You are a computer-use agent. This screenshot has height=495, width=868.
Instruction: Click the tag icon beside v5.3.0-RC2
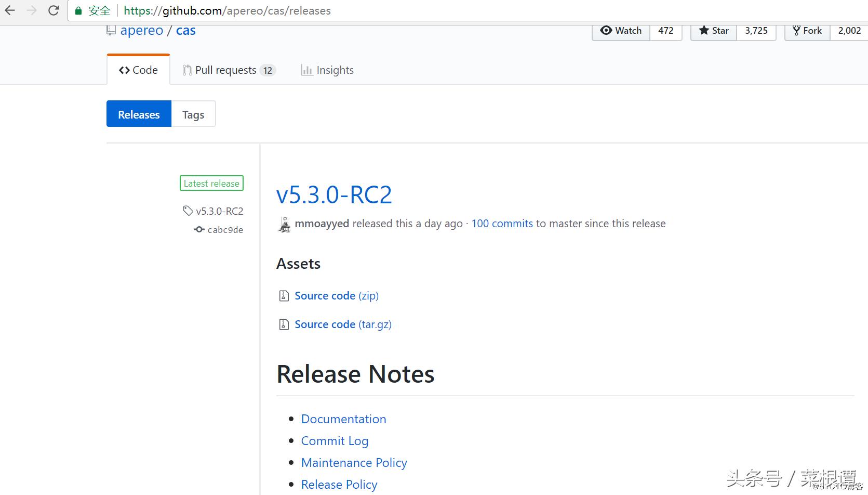(x=188, y=211)
